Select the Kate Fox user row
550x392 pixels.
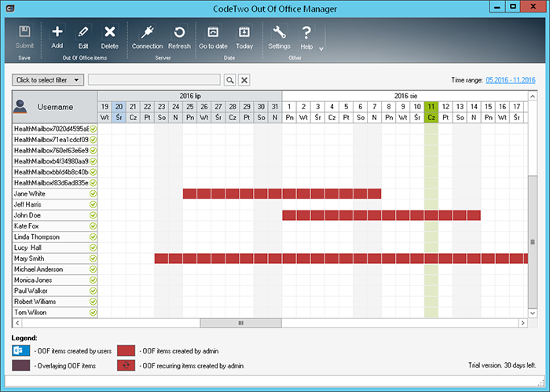click(x=55, y=226)
